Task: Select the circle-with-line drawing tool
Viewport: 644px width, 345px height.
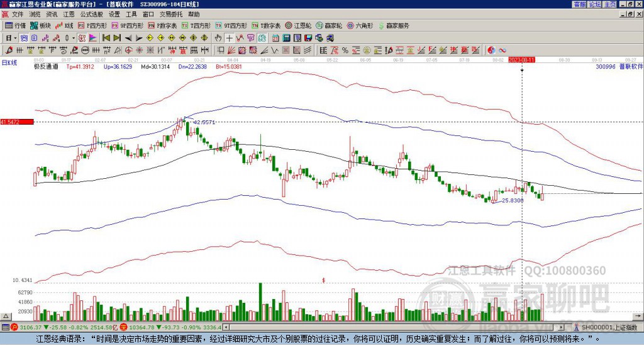Action: (x=85, y=50)
